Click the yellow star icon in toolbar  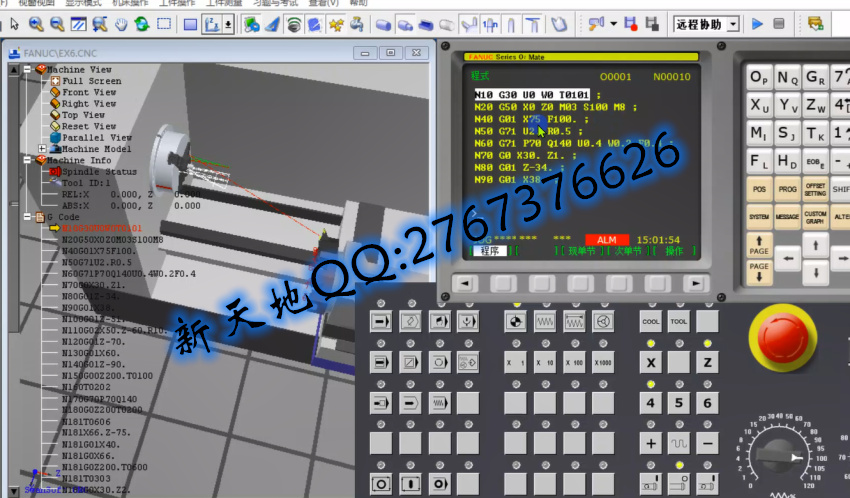click(336, 24)
